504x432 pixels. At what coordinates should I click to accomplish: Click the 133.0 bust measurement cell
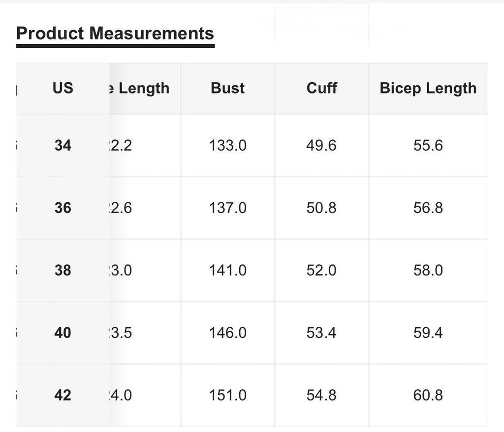click(227, 146)
